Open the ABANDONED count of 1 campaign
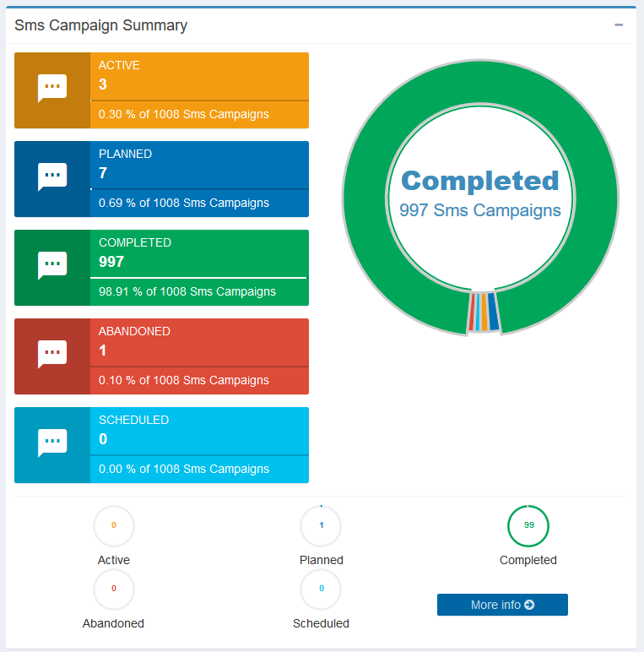The height and width of the screenshot is (652, 644). (103, 350)
